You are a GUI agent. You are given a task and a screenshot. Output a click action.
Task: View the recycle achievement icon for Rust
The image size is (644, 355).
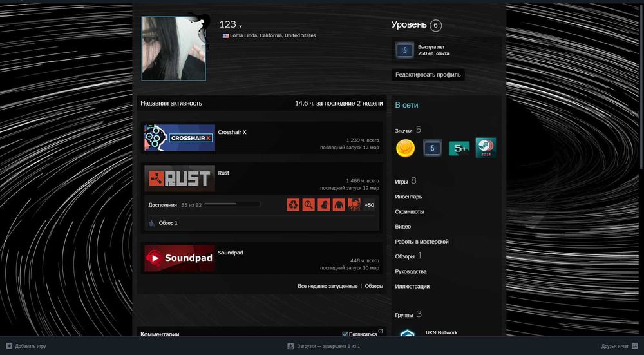[x=293, y=205]
